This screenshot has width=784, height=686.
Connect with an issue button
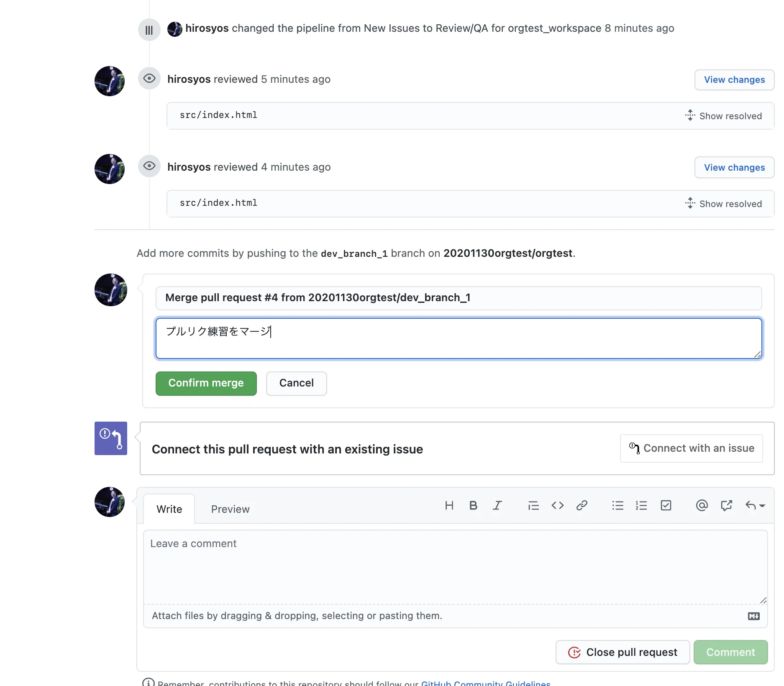coord(692,448)
